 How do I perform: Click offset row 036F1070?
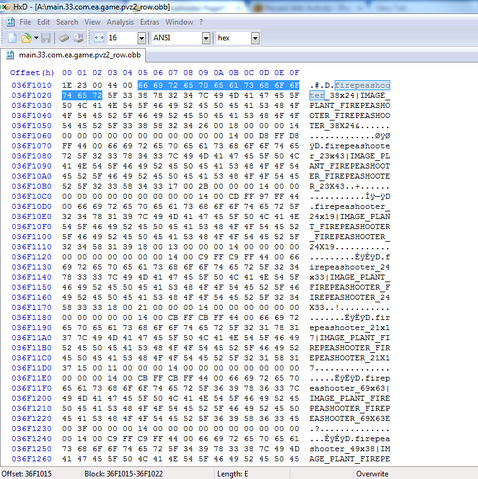coord(31,146)
